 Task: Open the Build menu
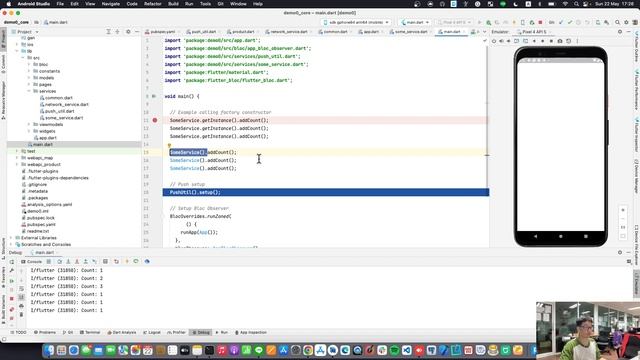point(173,4)
